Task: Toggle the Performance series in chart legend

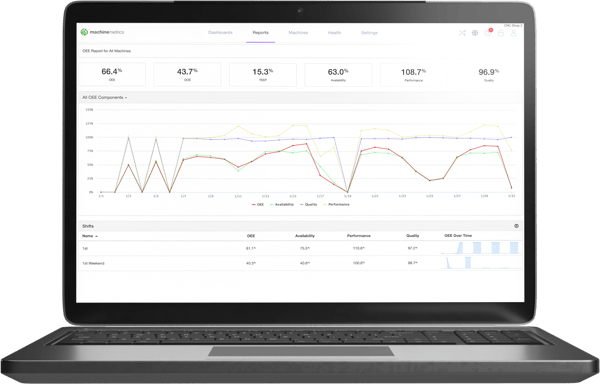Action: pyautogui.click(x=337, y=205)
